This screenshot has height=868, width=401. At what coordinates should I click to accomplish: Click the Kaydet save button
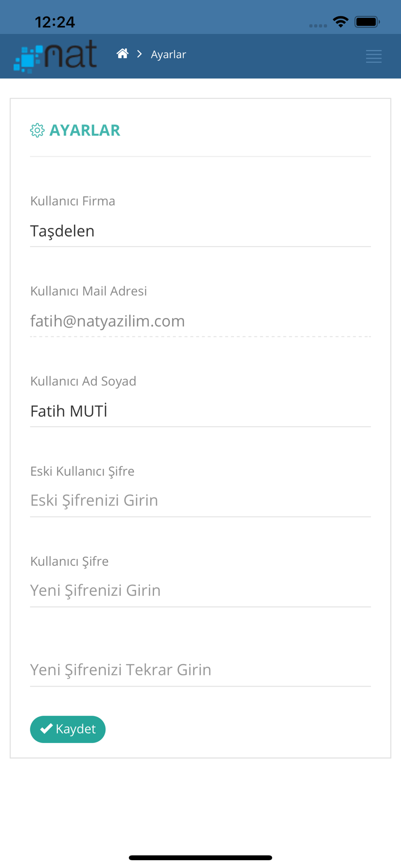point(68,729)
